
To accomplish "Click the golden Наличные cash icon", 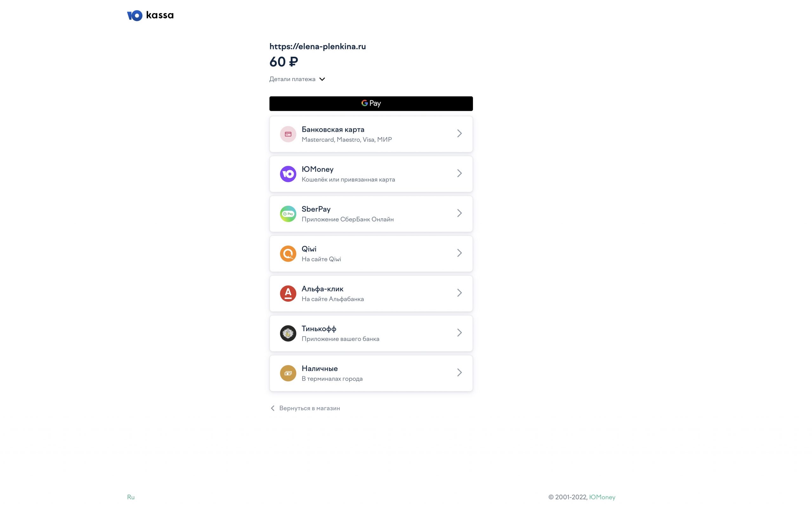I will tap(288, 373).
